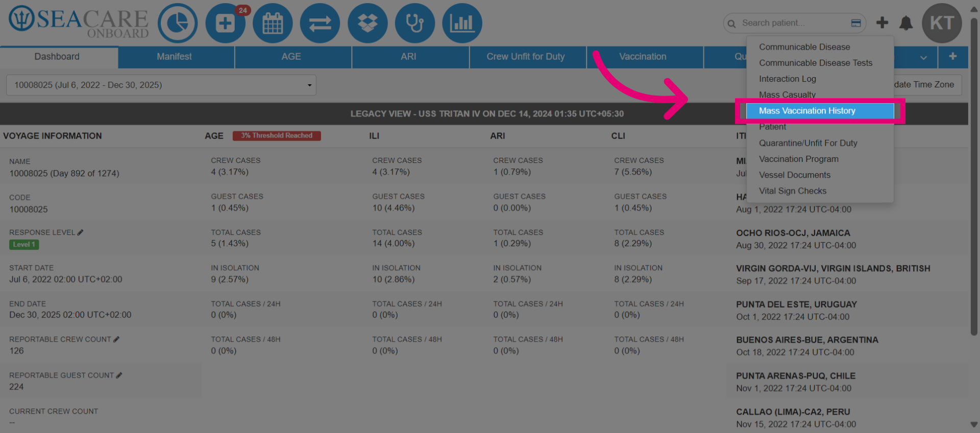This screenshot has width=980, height=433.
Task: Open the Dropbox-style boxes icon
Action: tap(367, 23)
